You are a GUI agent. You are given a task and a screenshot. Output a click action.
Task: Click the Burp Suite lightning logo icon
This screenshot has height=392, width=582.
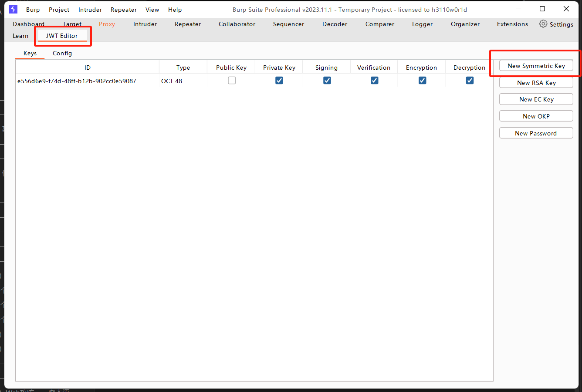coord(13,9)
